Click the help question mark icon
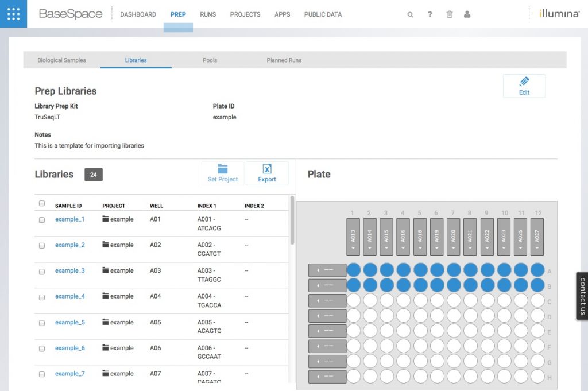The width and height of the screenshot is (588, 391). click(430, 14)
